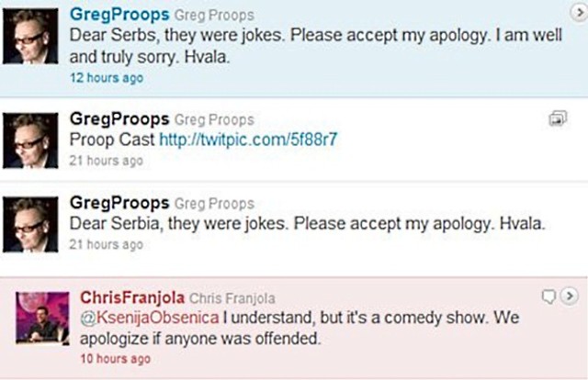Open the ChrisFranjola username link

(130, 297)
